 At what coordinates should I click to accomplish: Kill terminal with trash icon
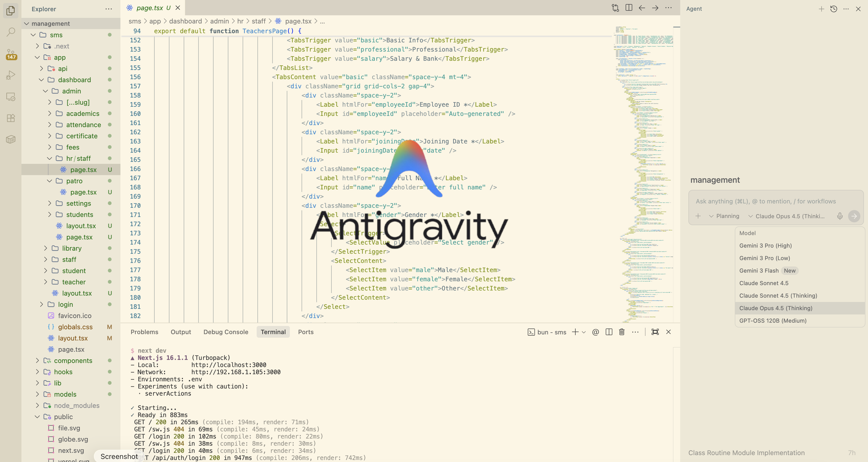(x=622, y=332)
